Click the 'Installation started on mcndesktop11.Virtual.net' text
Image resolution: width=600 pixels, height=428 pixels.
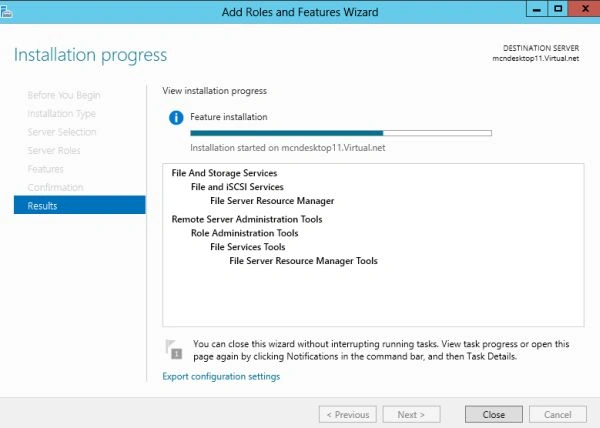click(x=288, y=148)
